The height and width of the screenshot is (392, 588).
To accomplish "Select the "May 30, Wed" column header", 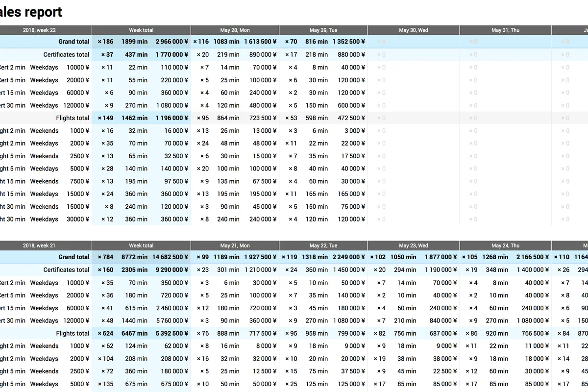I will tap(413, 30).
